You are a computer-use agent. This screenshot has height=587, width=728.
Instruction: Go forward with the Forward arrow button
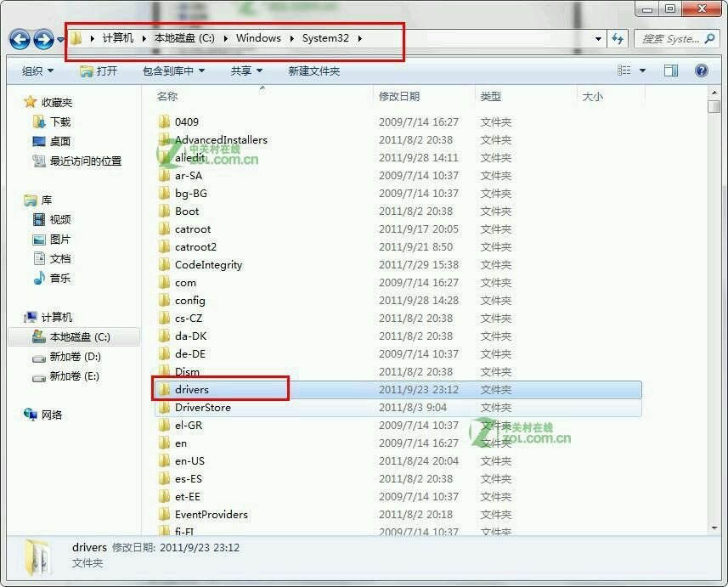tap(43, 39)
